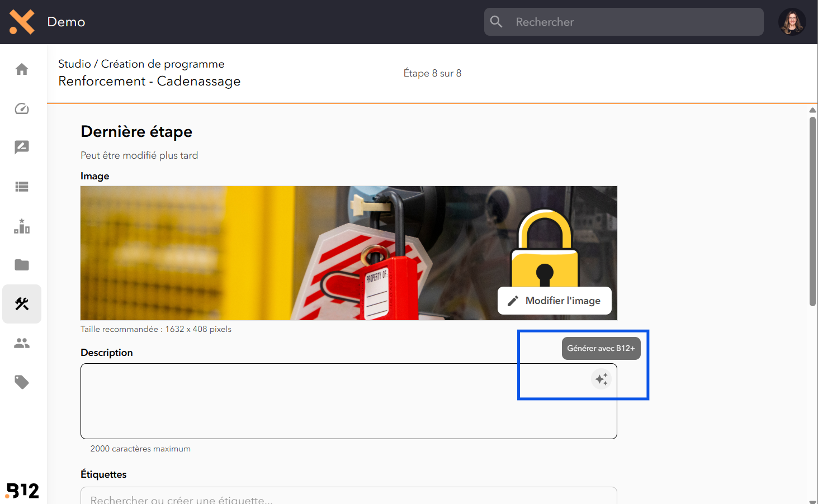Click the B12 logo at sidebar bottom

tap(22, 491)
